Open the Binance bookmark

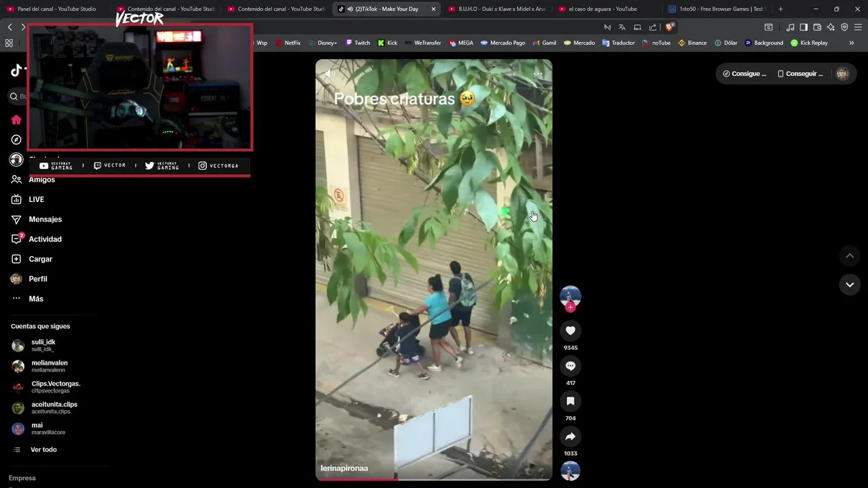tap(692, 43)
